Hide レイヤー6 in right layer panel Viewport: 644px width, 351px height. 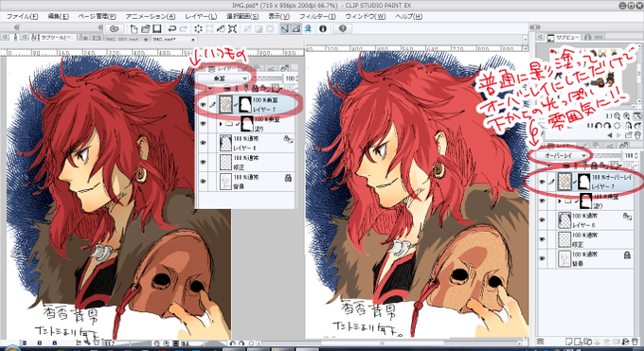[x=542, y=220]
